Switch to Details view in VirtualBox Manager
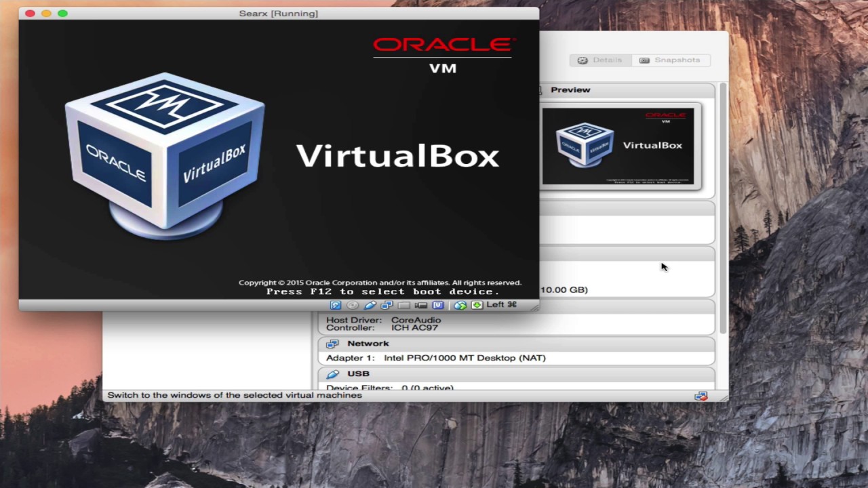Viewport: 868px width, 488px height. click(x=600, y=60)
